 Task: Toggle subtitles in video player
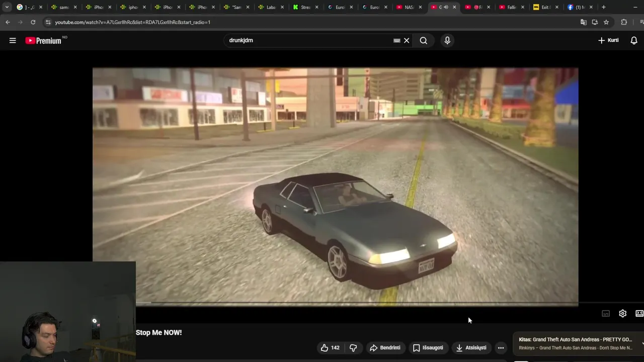[x=606, y=313]
